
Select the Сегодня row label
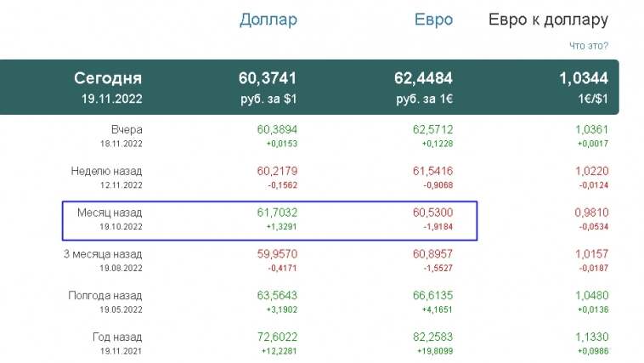[108, 78]
